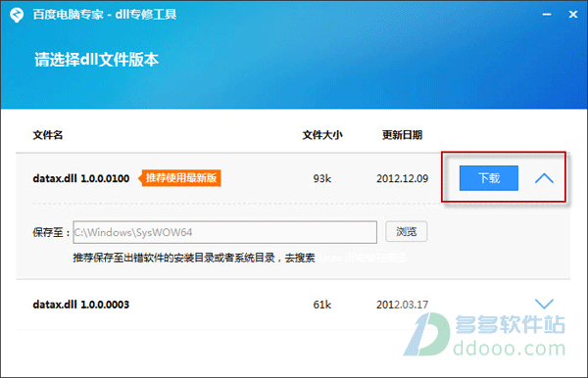The width and height of the screenshot is (588, 378).
Task: Click the 93k file size value
Action: [322, 178]
